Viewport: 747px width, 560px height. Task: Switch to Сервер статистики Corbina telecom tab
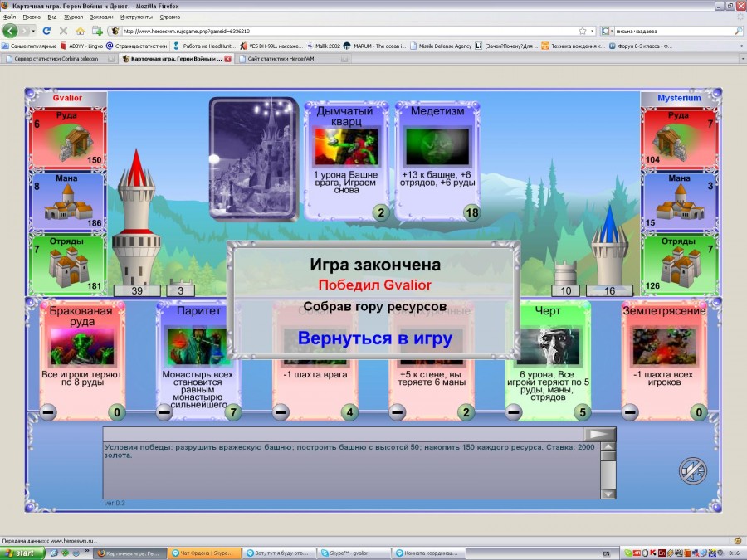pyautogui.click(x=58, y=59)
